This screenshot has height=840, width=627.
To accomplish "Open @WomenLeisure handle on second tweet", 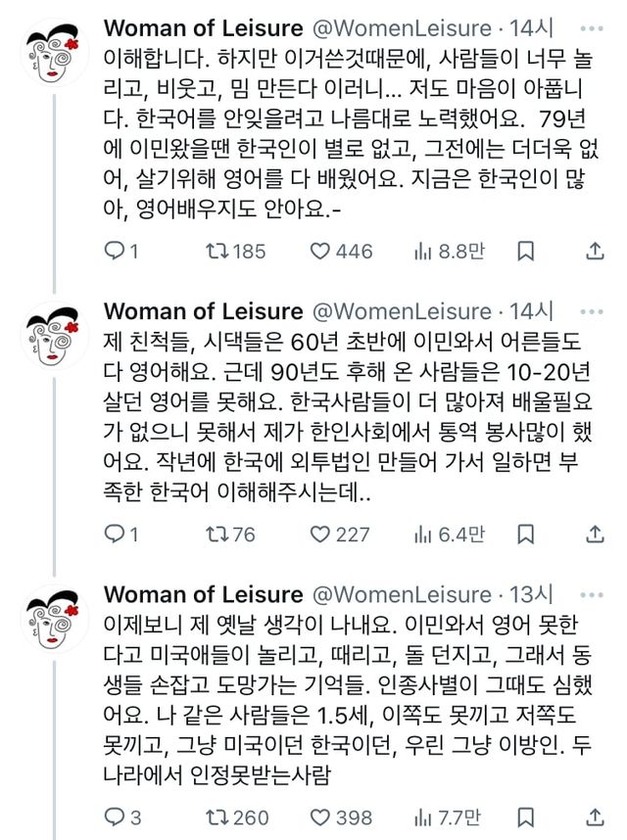I will point(401,311).
